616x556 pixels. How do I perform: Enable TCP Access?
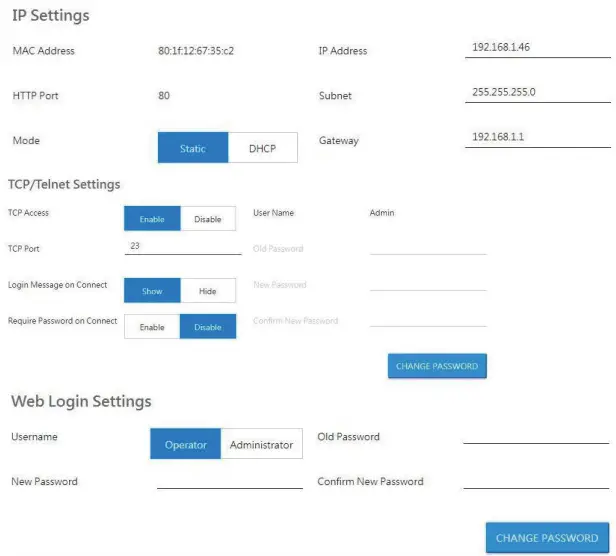point(152,218)
